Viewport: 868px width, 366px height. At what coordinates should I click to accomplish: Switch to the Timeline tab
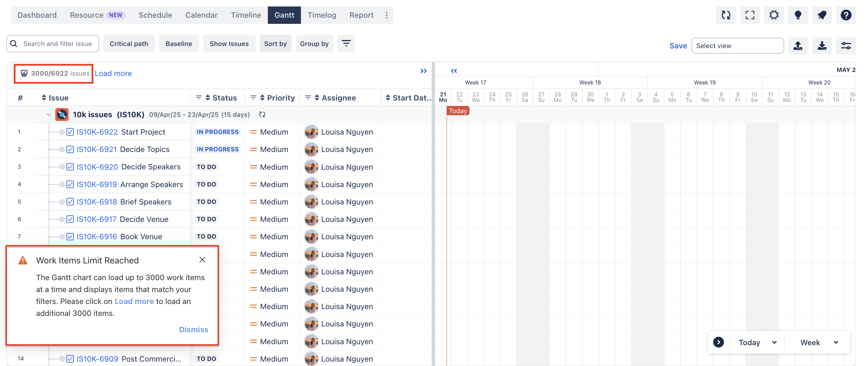246,15
